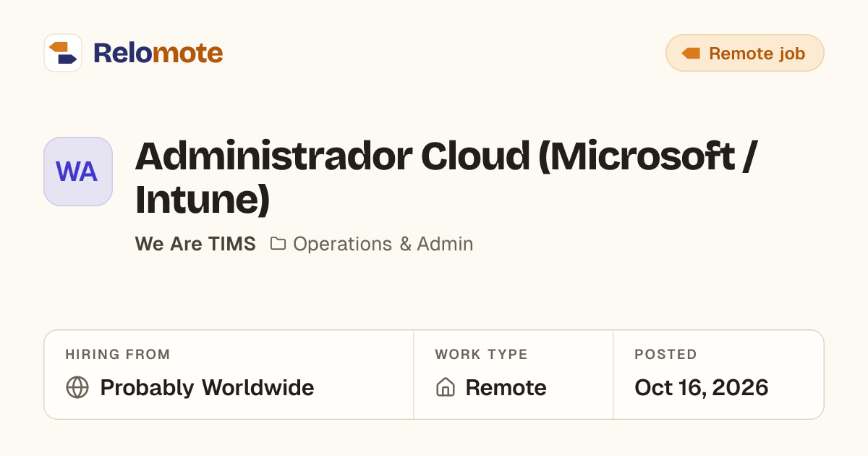
Task: Select the WA company avatar
Action: (78, 172)
